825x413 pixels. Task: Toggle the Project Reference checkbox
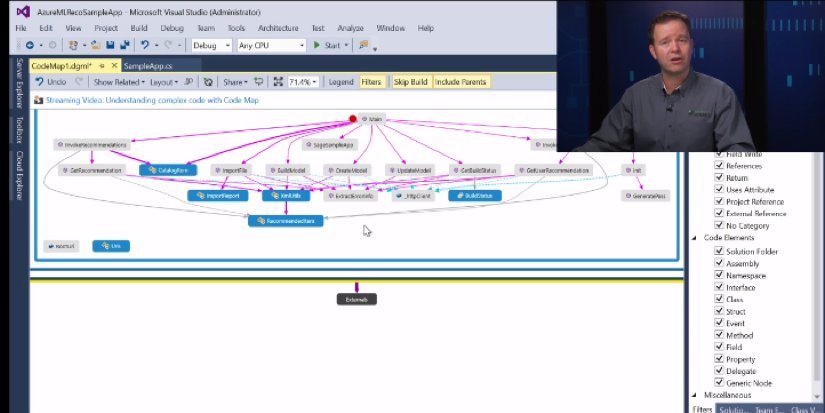(x=719, y=201)
